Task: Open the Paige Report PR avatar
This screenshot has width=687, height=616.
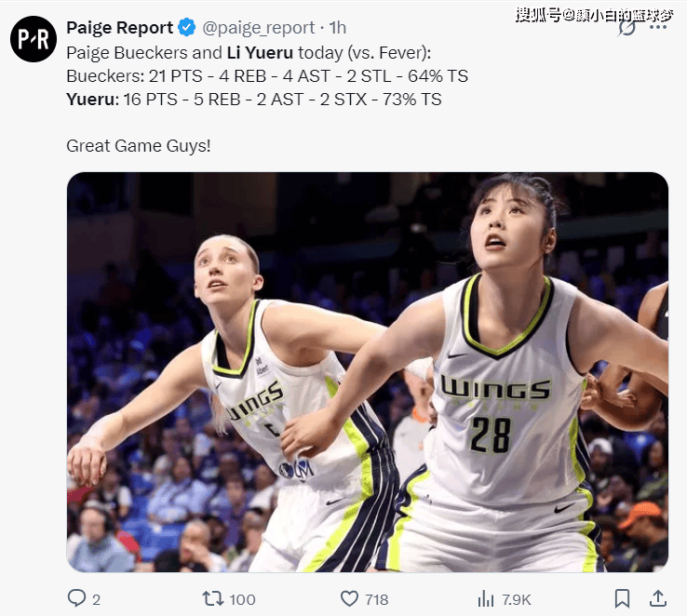Action: [34, 39]
